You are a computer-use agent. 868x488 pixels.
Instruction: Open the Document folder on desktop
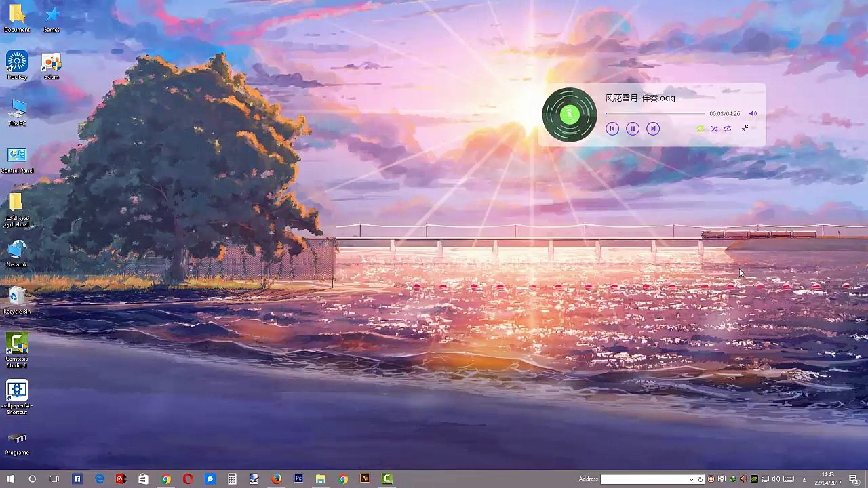click(17, 18)
